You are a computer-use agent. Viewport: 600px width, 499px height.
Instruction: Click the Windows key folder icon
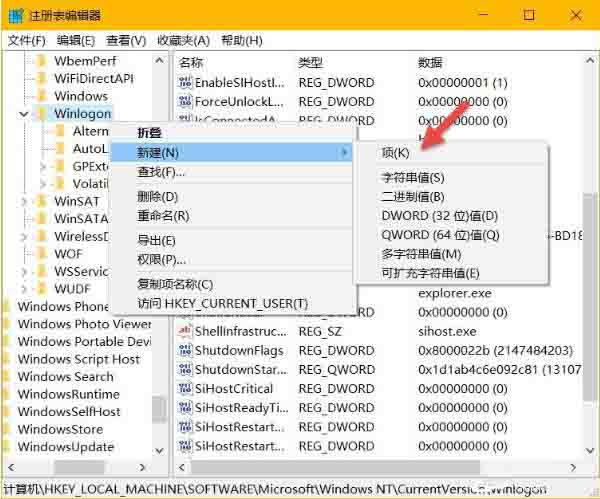tap(42, 96)
